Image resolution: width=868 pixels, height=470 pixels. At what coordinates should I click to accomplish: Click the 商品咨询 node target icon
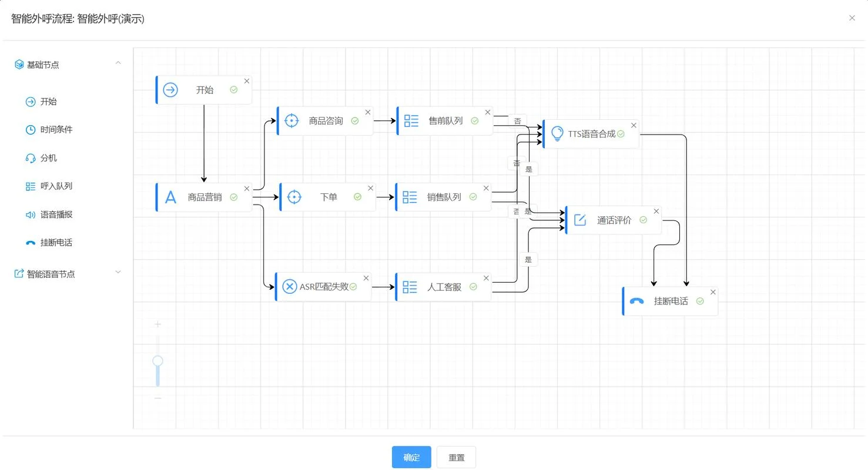[291, 120]
